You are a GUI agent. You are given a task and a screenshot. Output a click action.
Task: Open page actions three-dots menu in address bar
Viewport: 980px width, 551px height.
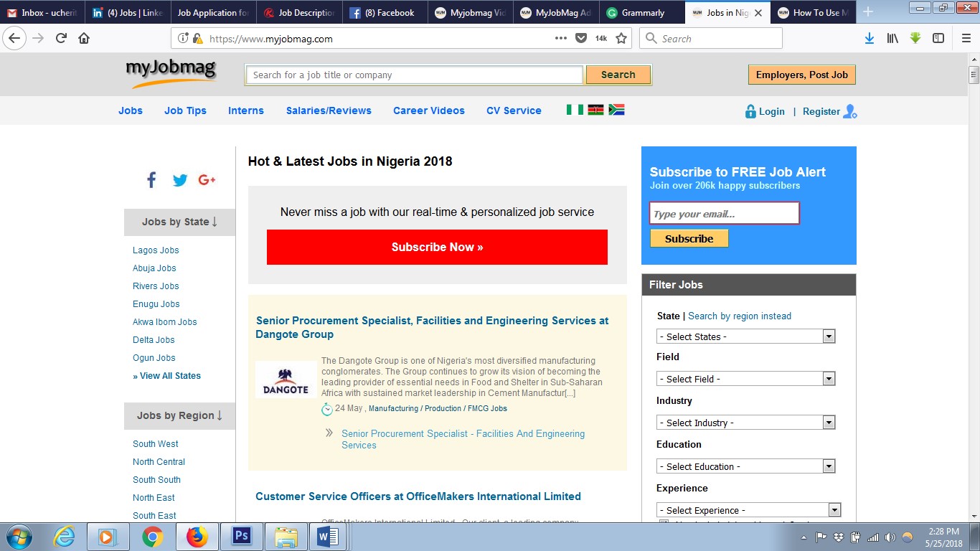(x=561, y=38)
